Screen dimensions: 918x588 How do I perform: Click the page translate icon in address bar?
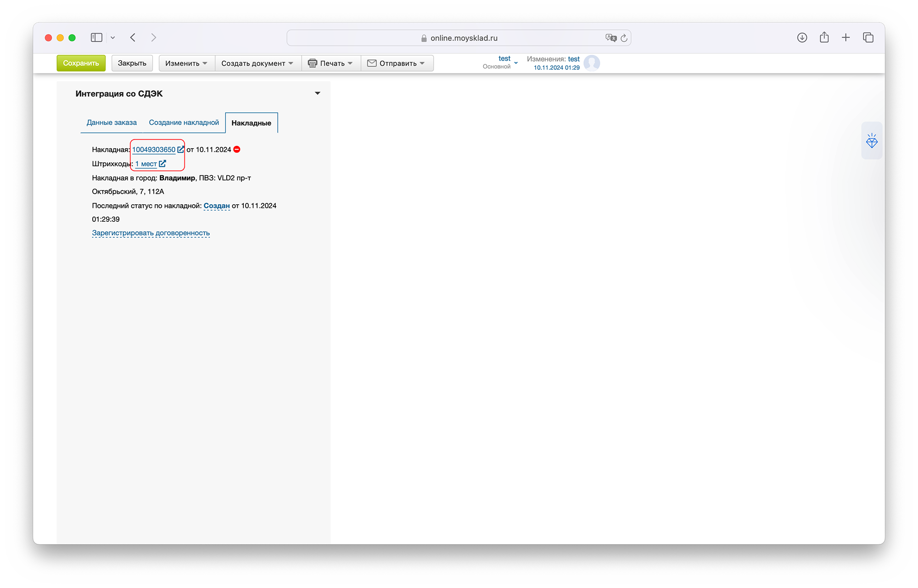click(x=610, y=38)
